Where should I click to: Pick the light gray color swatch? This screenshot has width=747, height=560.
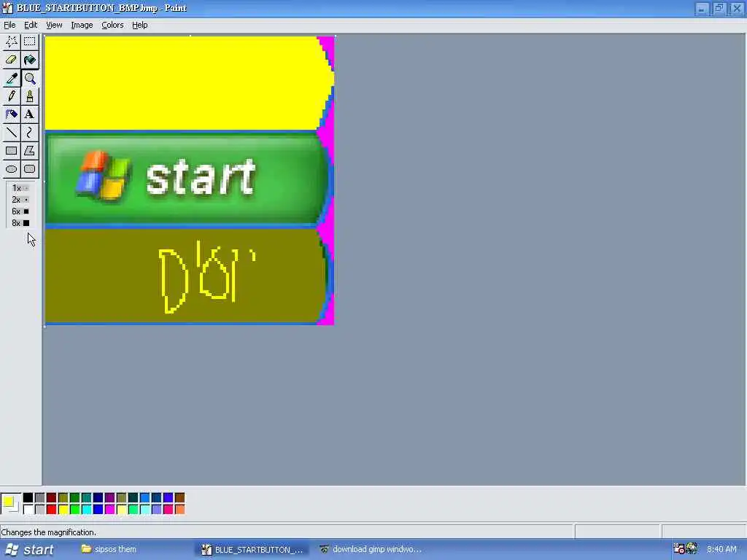coord(39,510)
